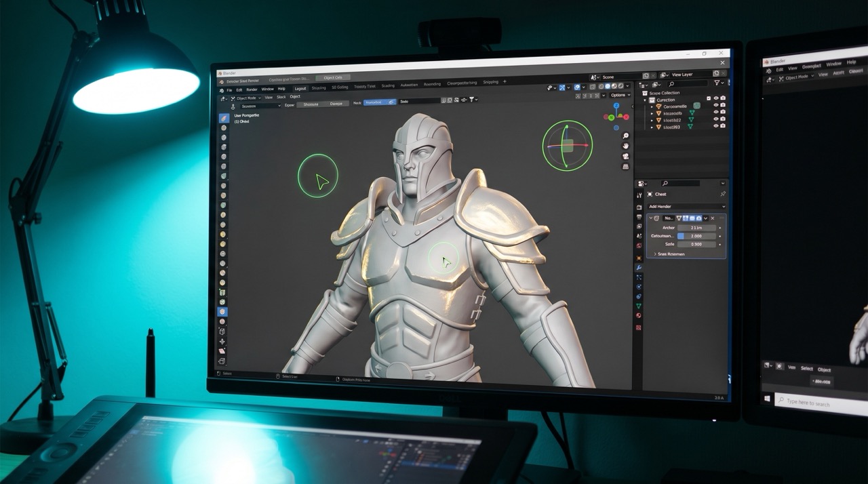The width and height of the screenshot is (868, 484).
Task: Open the Render properties tab icon
Action: [x=639, y=207]
